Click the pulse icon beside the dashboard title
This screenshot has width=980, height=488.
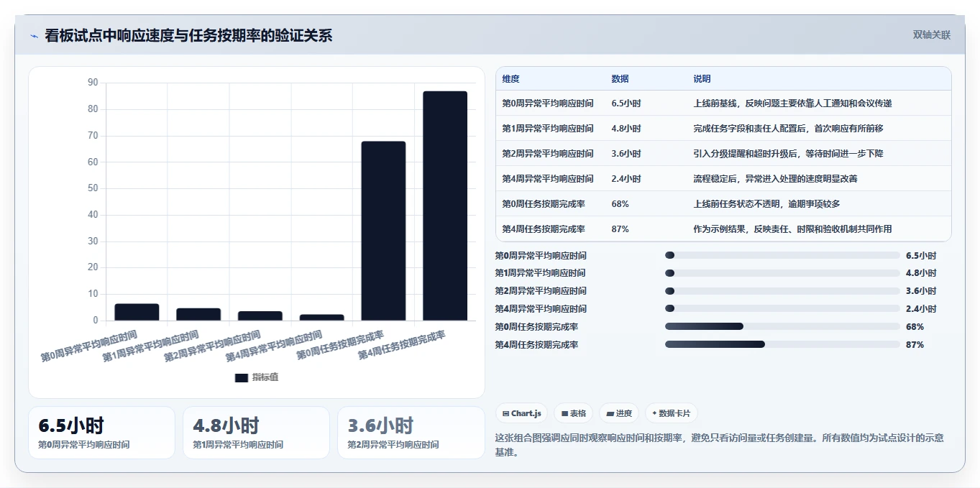click(34, 36)
